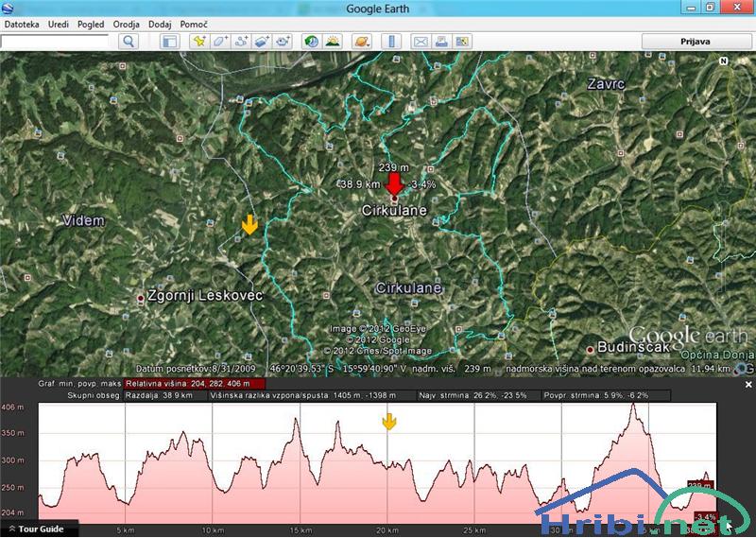
Task: Open the Uredi menu
Action: pyautogui.click(x=59, y=25)
